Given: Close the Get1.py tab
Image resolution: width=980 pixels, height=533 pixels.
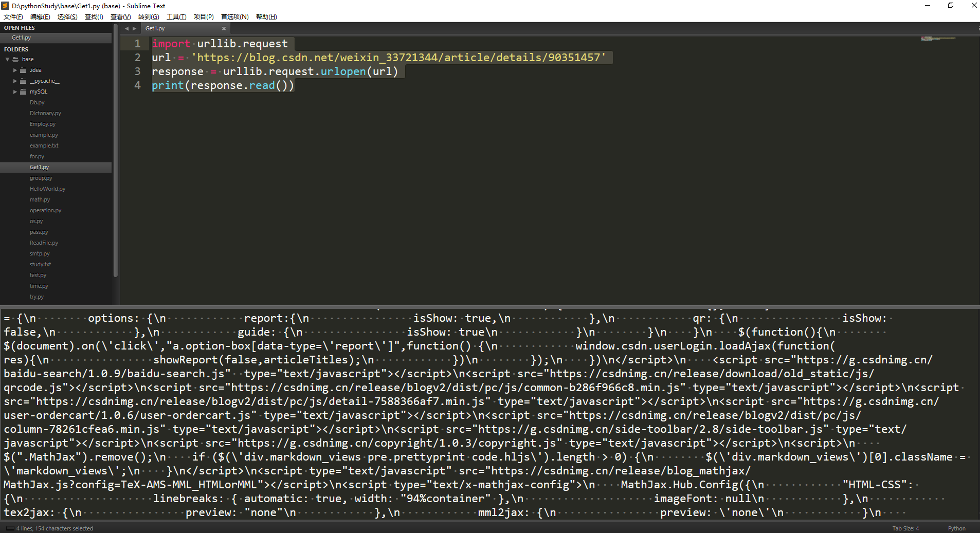Looking at the screenshot, I should coord(224,28).
